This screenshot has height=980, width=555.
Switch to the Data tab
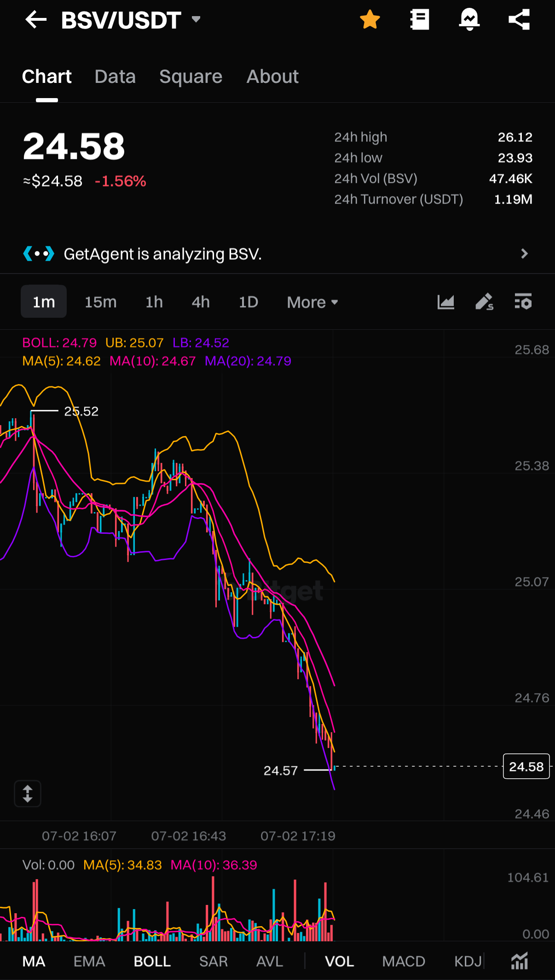[115, 76]
